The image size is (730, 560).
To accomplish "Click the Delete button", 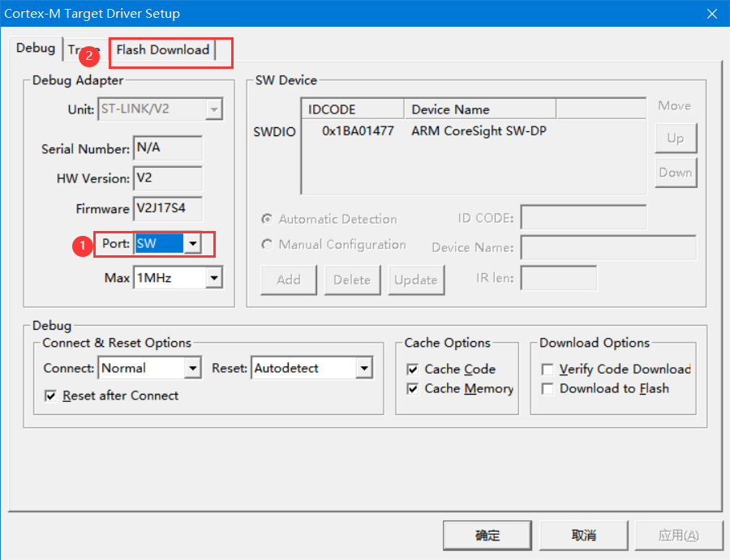I will [x=352, y=280].
